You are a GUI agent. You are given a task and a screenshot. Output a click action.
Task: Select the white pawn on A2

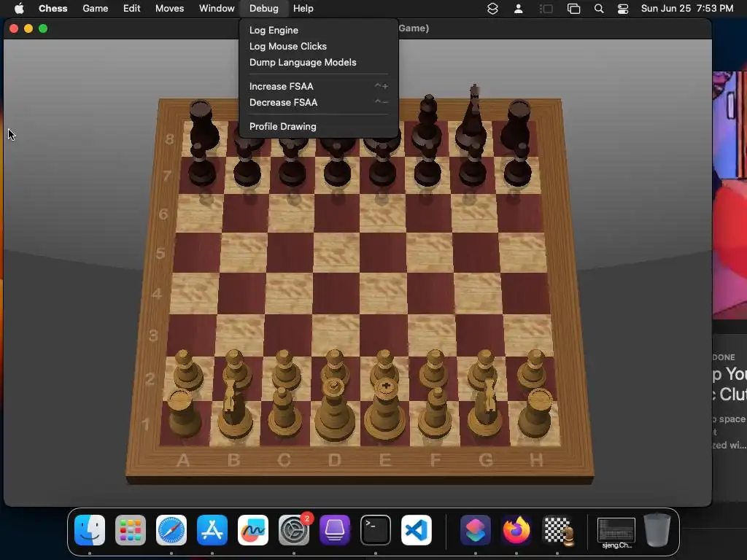(188, 370)
